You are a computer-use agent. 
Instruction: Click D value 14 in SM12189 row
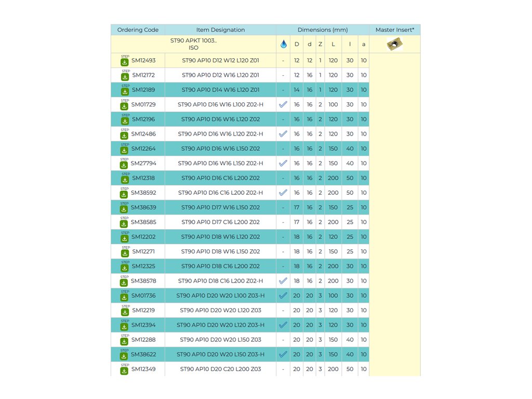point(297,90)
